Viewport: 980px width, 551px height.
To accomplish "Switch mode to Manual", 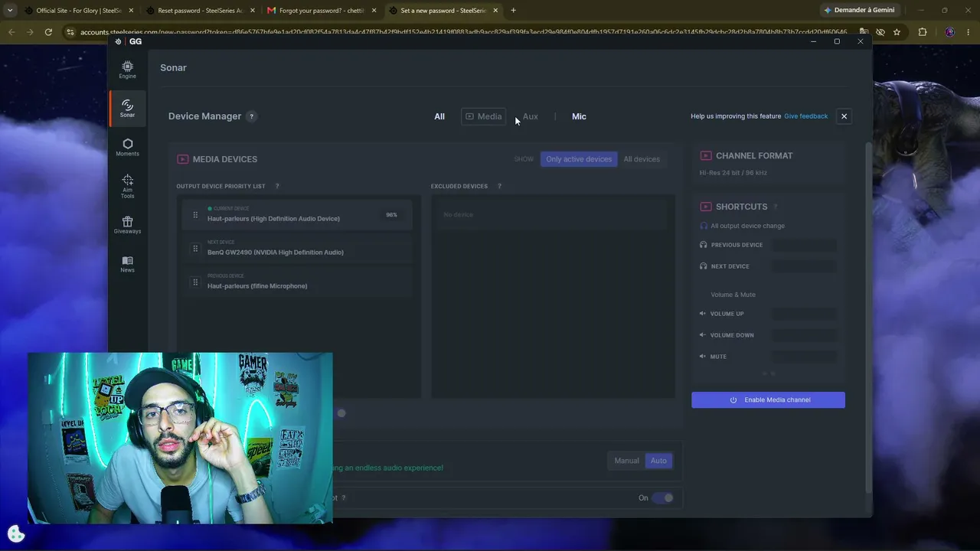I will pyautogui.click(x=626, y=461).
